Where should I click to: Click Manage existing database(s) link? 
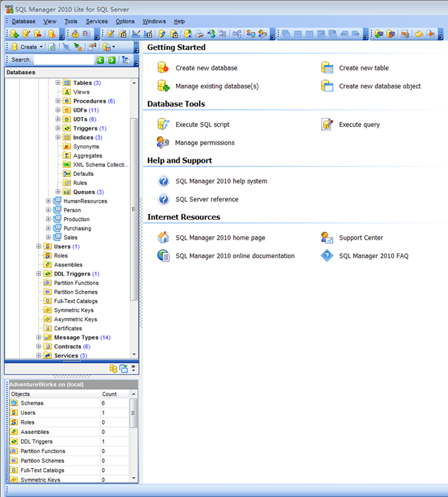tap(217, 86)
